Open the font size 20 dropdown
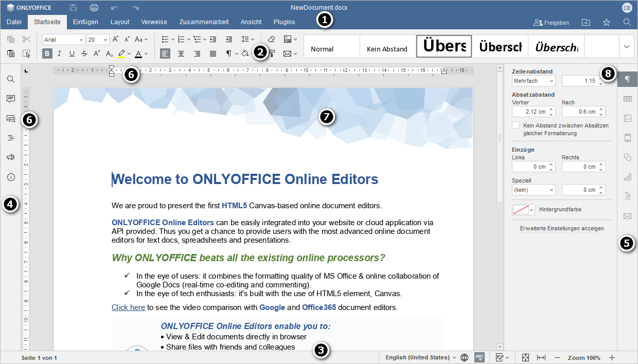The height and width of the screenshot is (364, 638). 106,40
